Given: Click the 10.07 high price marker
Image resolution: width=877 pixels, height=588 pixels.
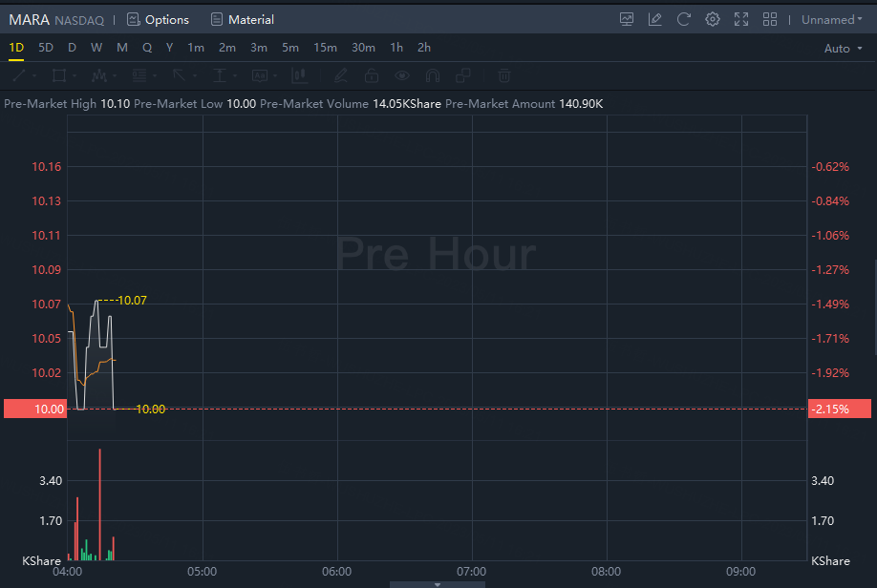Looking at the screenshot, I should 132,301.
